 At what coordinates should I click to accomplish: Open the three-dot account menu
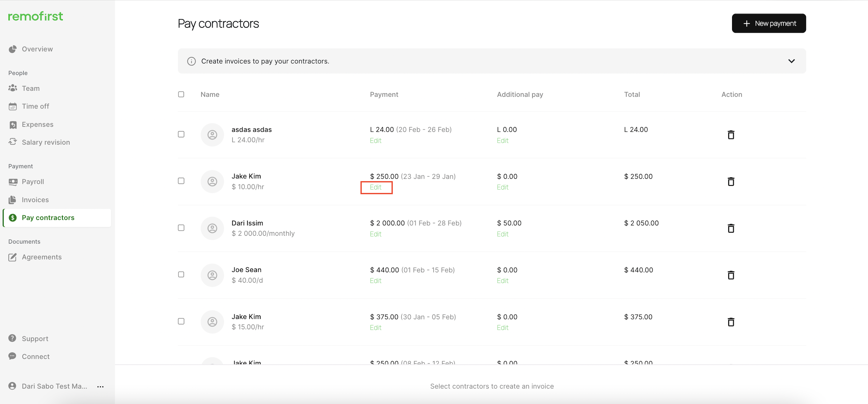tap(101, 386)
